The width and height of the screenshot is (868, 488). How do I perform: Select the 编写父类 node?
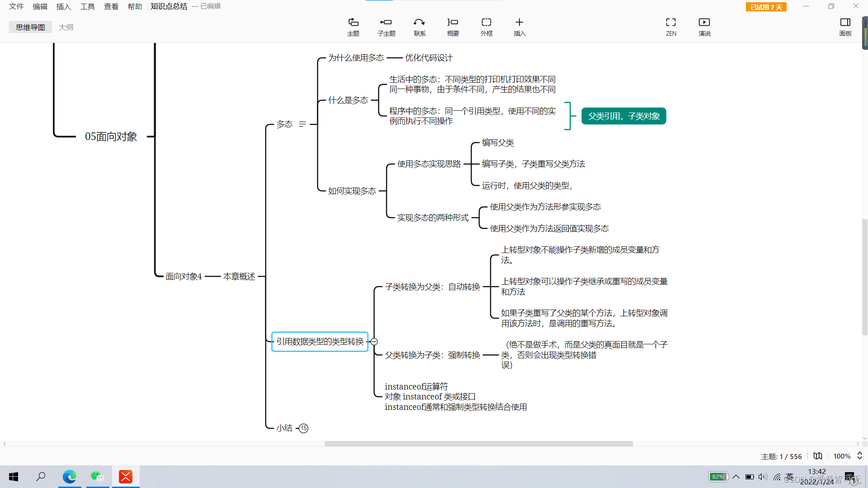498,142
